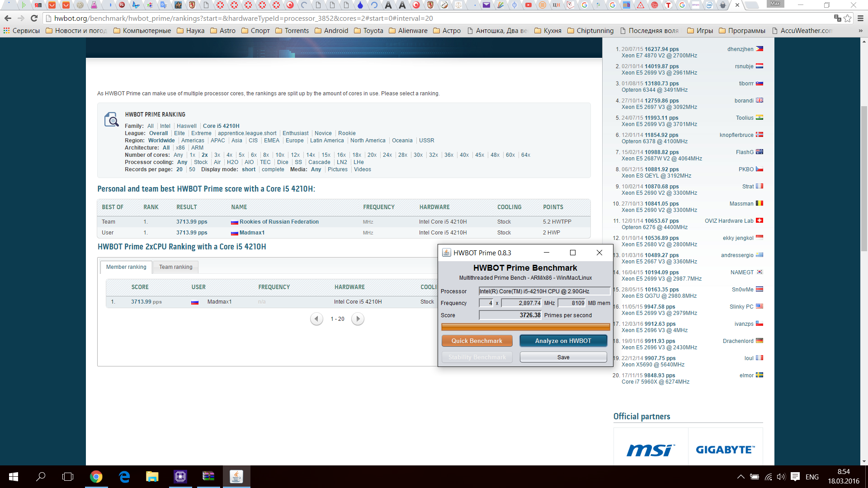This screenshot has height=488, width=868.
Task: Switch to Google Chrome on the taskbar
Action: (x=96, y=477)
